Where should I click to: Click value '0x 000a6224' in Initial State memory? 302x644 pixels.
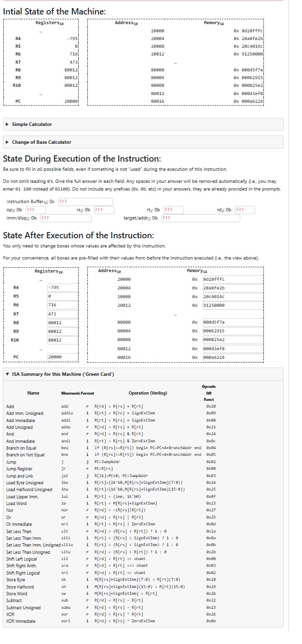(248, 101)
